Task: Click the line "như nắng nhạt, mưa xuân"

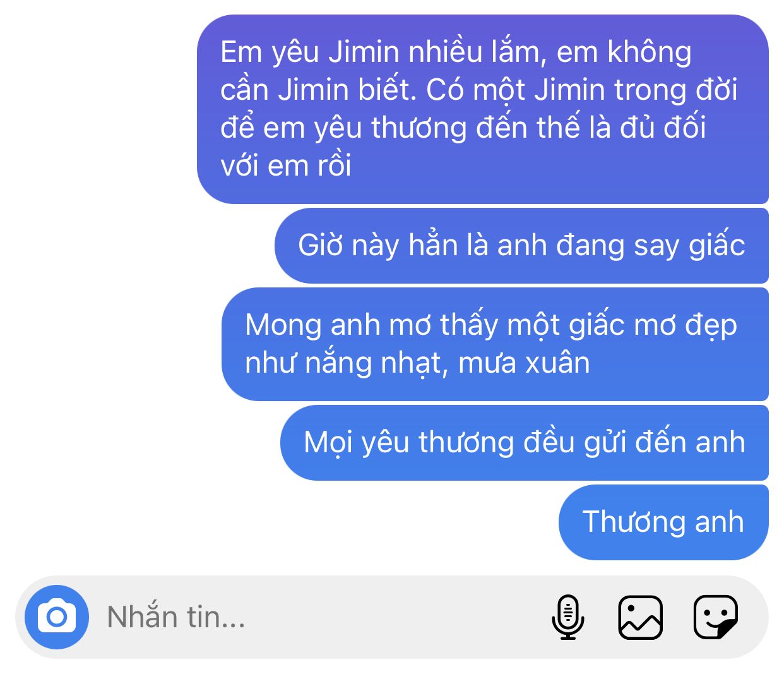Action: pos(417,363)
